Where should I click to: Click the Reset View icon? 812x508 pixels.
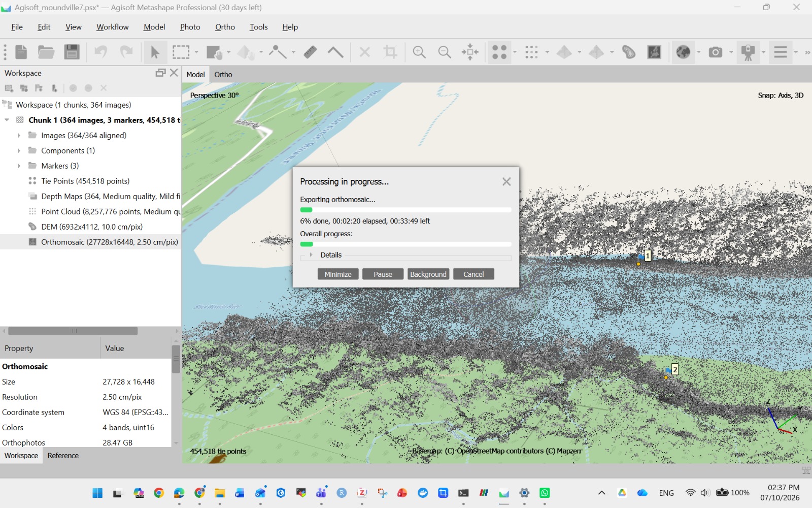tap(470, 52)
